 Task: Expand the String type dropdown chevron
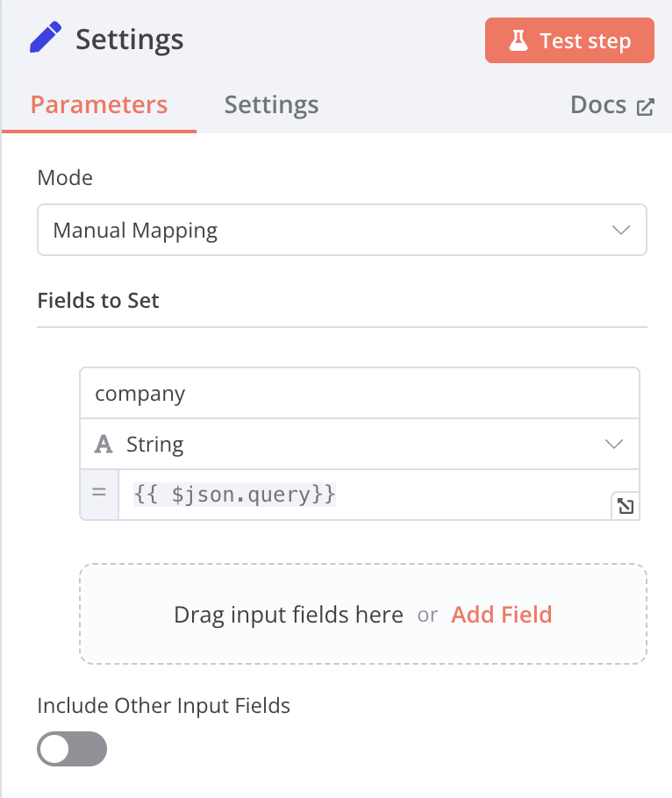[x=615, y=445]
